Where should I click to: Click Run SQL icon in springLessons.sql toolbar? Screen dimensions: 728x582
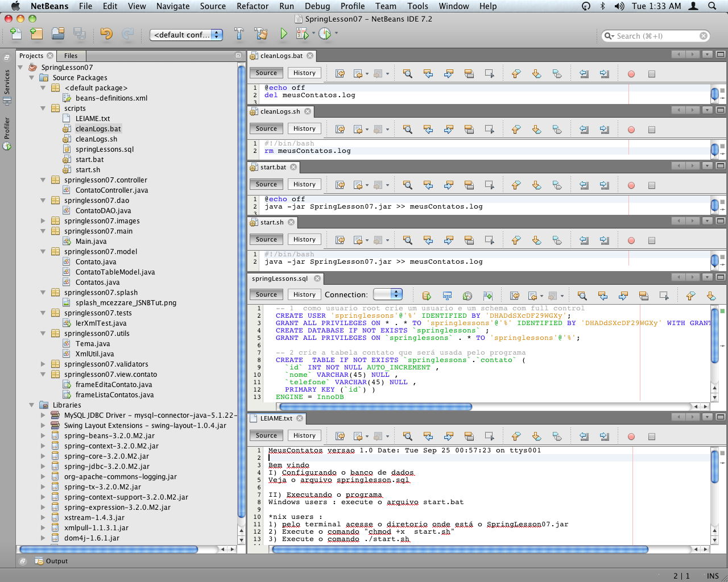click(x=427, y=296)
